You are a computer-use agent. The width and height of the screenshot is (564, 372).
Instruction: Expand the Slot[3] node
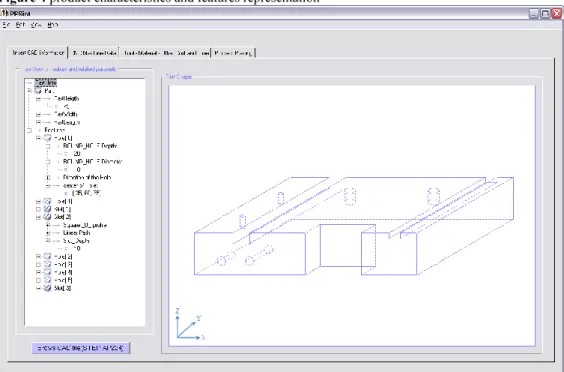pos(38,288)
